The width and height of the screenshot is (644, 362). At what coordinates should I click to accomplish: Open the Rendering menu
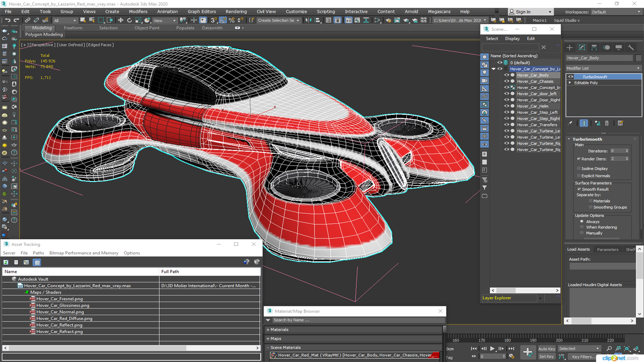coord(236,11)
